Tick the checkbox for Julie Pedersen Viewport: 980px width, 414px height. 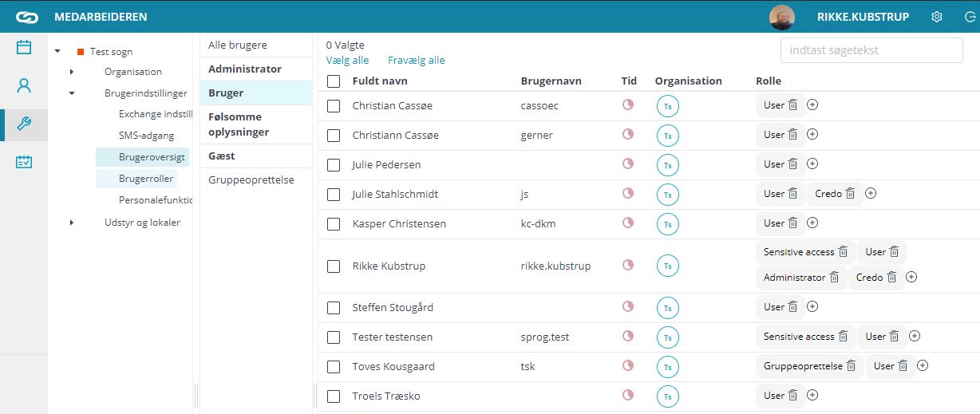click(x=334, y=165)
